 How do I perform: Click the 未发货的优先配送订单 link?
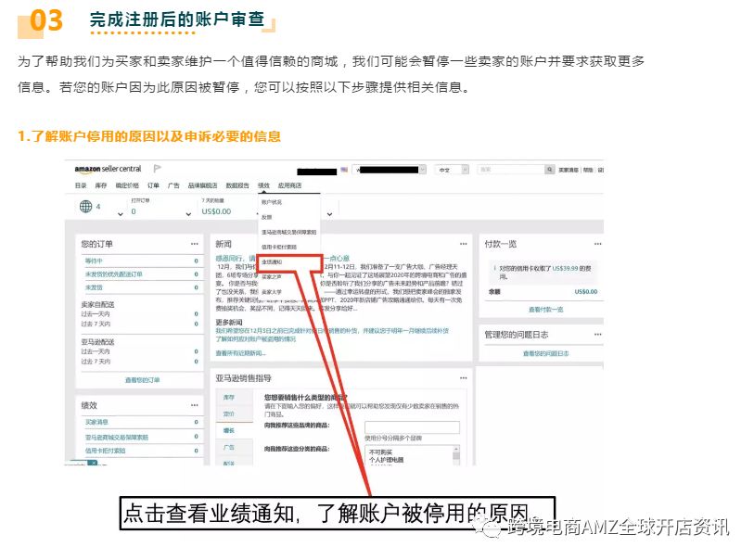[x=113, y=274]
